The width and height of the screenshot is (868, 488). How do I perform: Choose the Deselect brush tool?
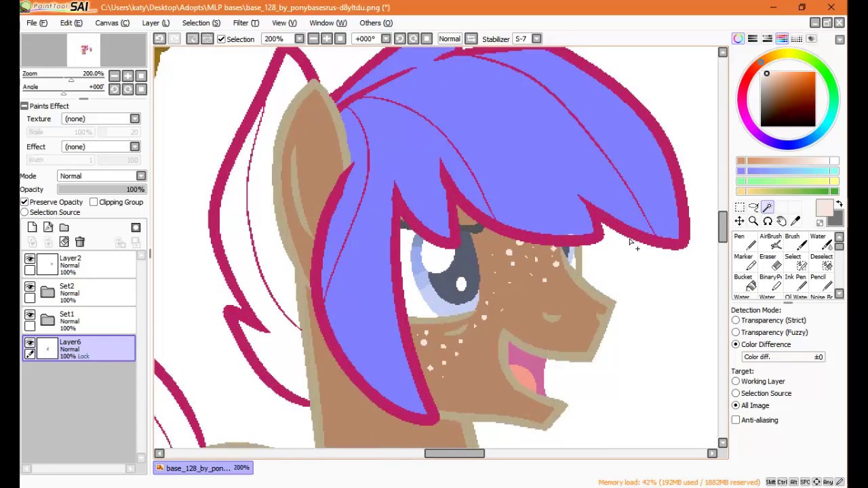pyautogui.click(x=822, y=262)
